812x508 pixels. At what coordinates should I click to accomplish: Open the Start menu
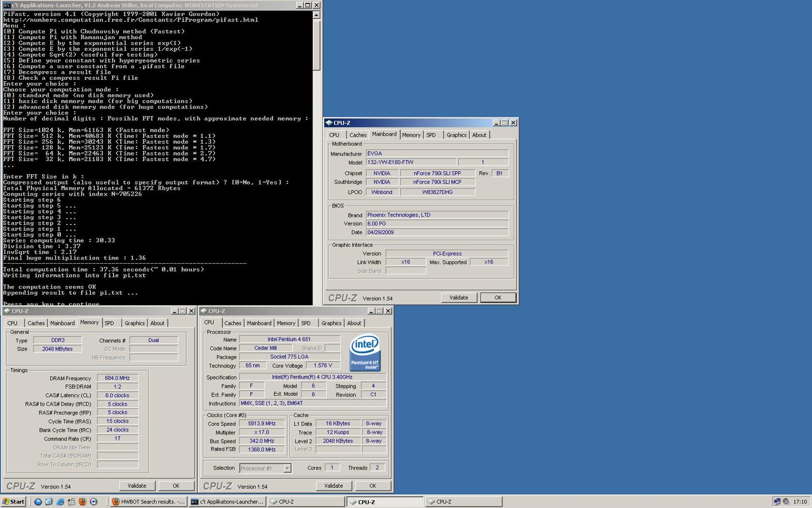click(13, 501)
